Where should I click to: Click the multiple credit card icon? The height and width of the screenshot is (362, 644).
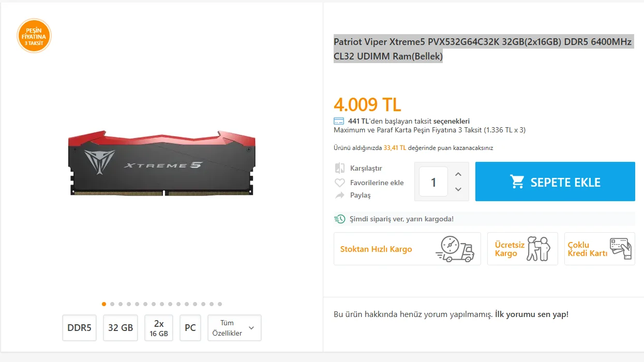click(620, 249)
